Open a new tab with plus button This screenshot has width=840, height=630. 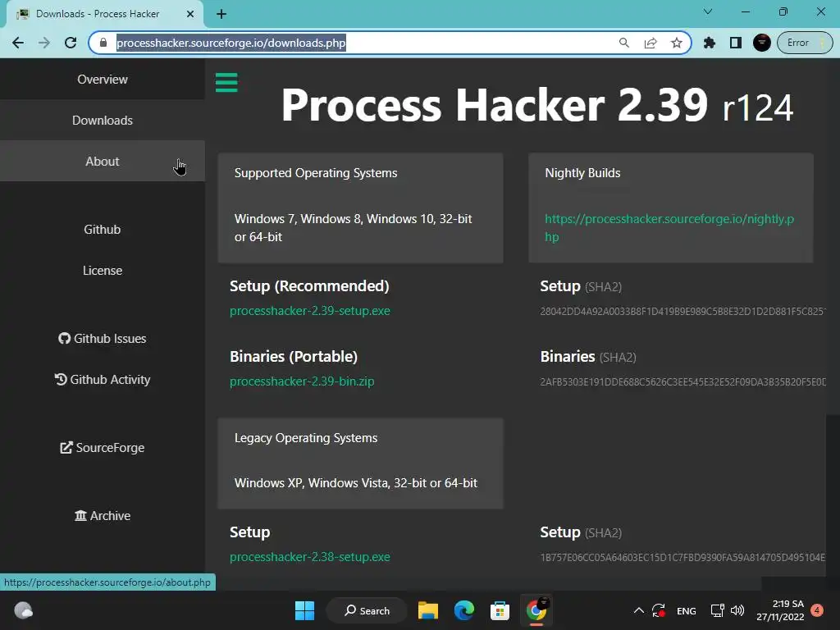(x=221, y=15)
